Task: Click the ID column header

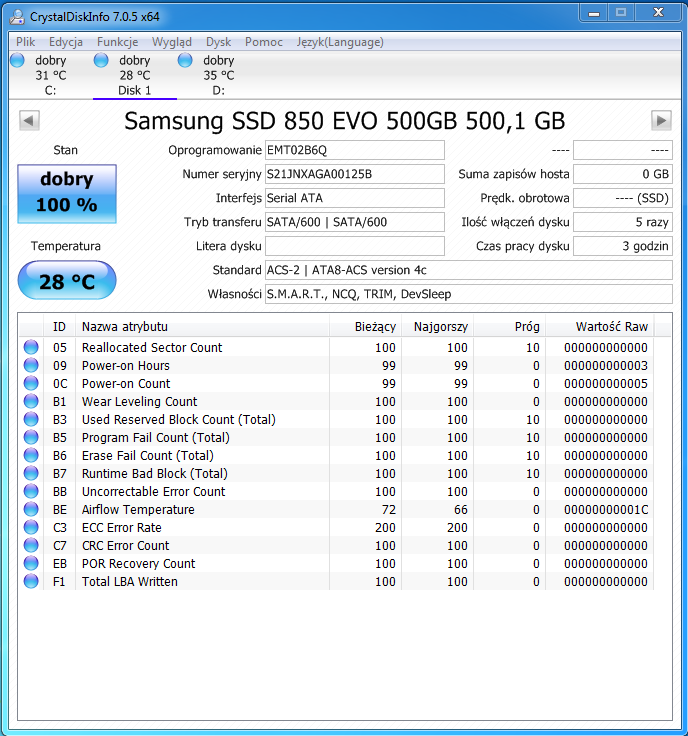Action: click(59, 327)
